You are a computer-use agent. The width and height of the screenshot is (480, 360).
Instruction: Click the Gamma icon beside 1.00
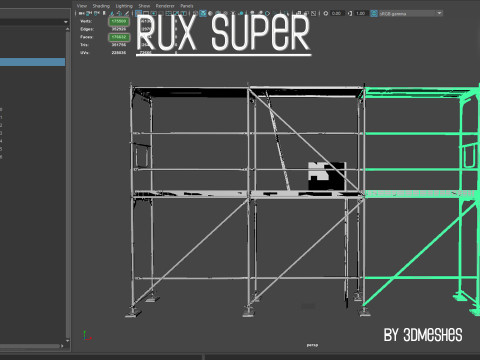click(x=350, y=13)
